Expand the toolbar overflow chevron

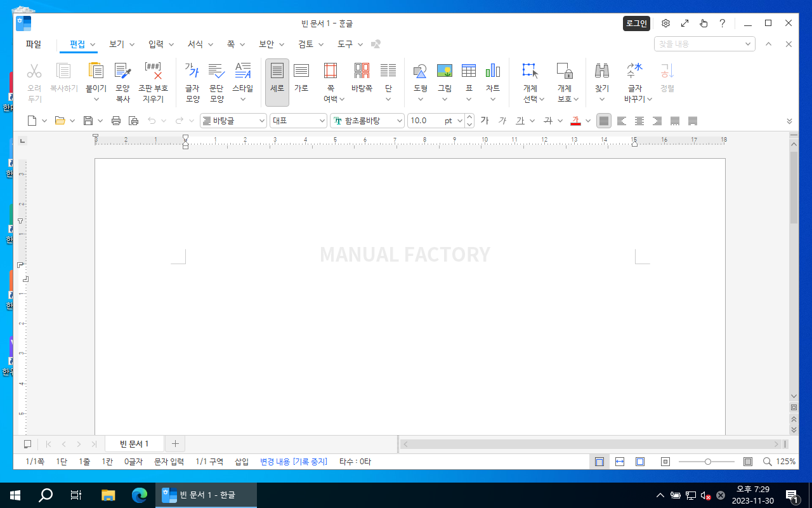click(789, 121)
